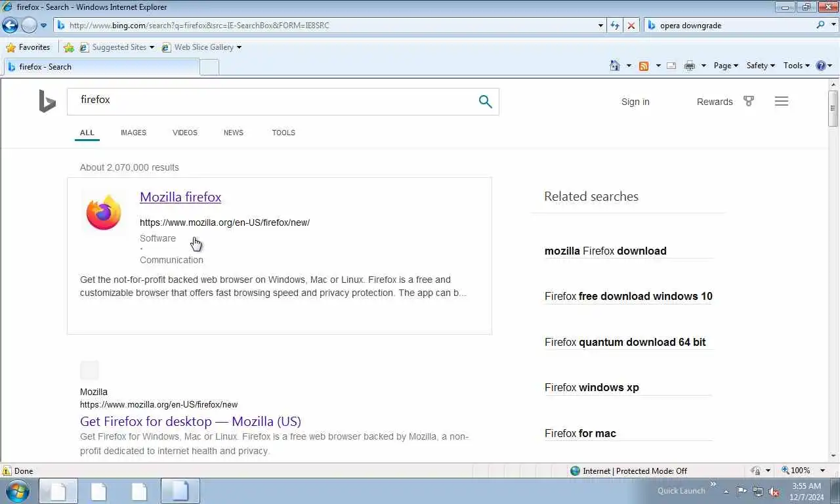Image resolution: width=840 pixels, height=504 pixels.
Task: Click the Read Mail envelope icon
Action: point(671,66)
